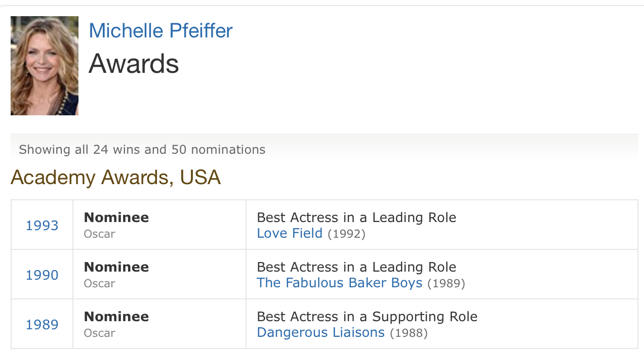The width and height of the screenshot is (644, 350).
Task: Click the Best Actress in a Supporting Role text
Action: click(367, 317)
